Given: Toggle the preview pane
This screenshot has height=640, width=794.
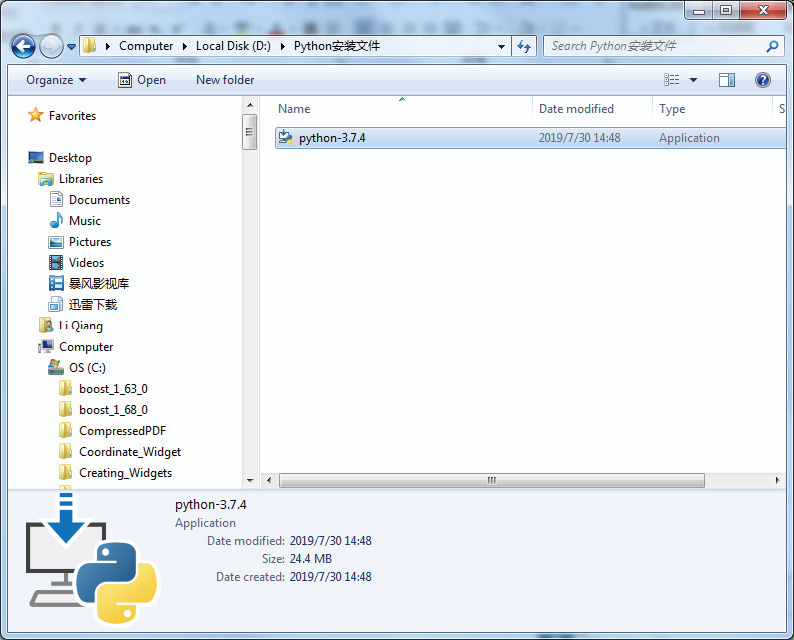Looking at the screenshot, I should point(727,80).
